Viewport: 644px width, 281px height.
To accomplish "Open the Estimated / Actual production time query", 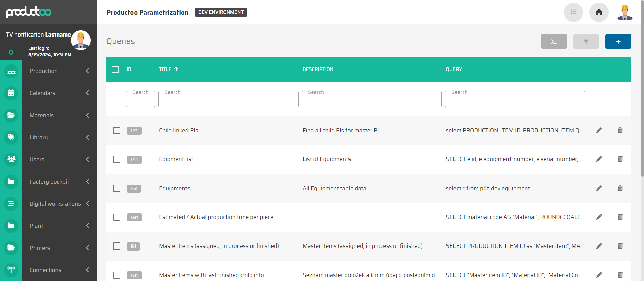I will (216, 217).
